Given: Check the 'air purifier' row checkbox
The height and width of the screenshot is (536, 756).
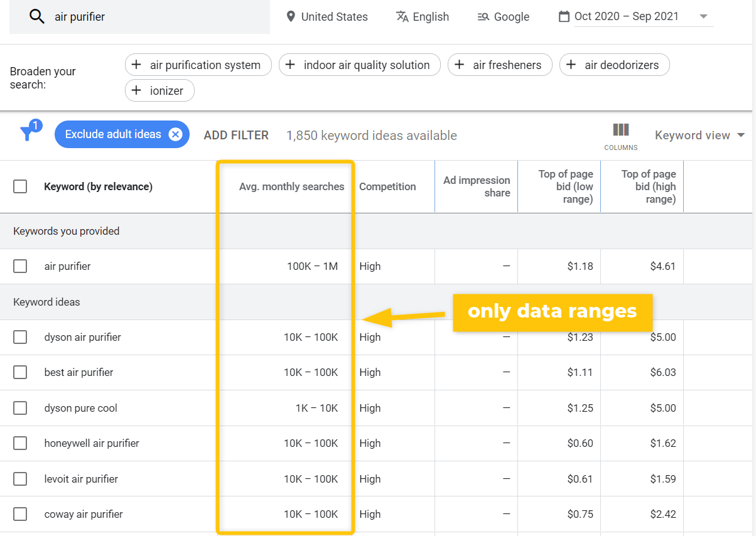Looking at the screenshot, I should [x=20, y=266].
